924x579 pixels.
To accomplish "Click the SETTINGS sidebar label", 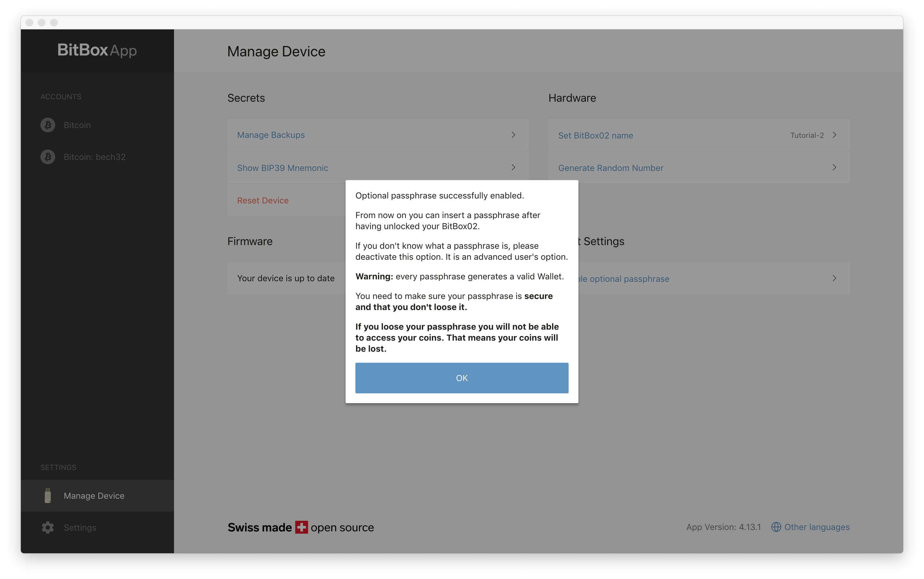I will pos(58,467).
